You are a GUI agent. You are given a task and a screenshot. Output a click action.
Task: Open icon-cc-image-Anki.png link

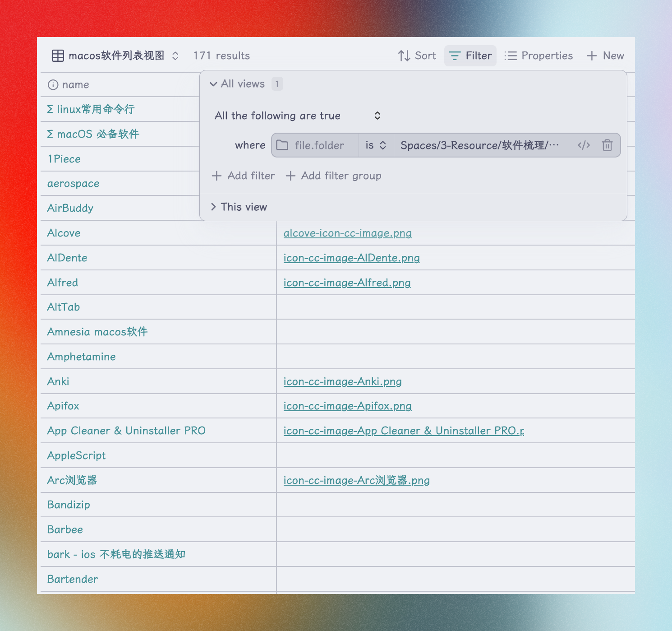click(x=342, y=381)
